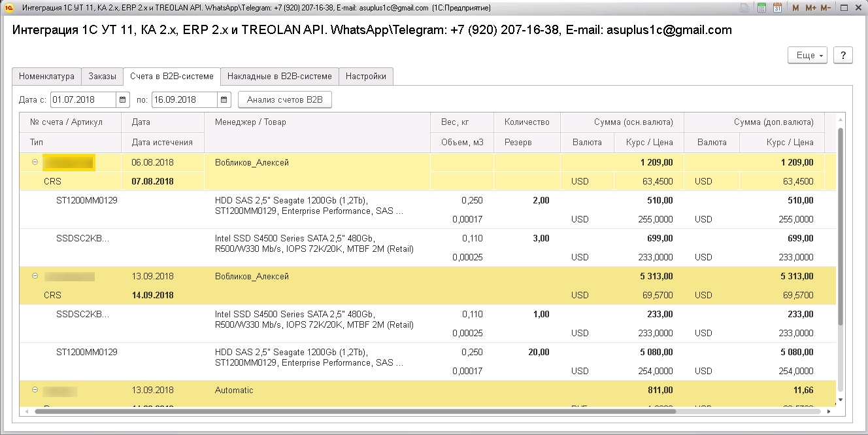Open the calculator from the title bar
Viewport: 868px width, 435px height.
coord(762,7)
